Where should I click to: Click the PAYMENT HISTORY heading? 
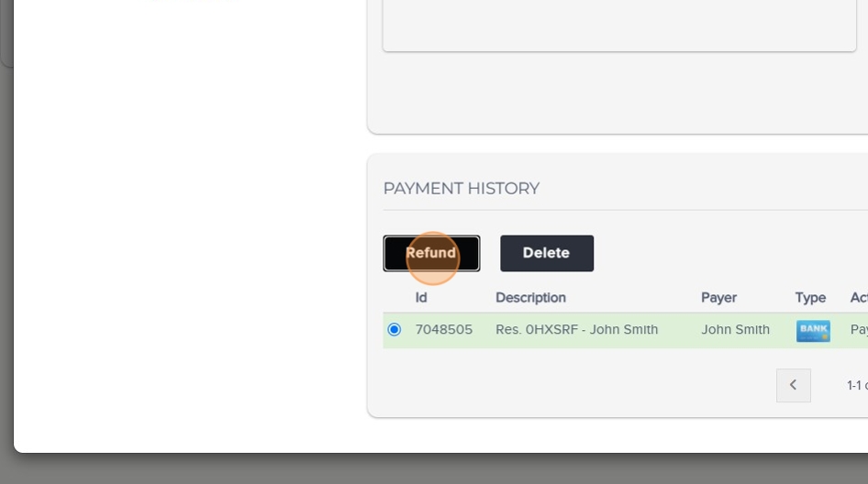462,189
